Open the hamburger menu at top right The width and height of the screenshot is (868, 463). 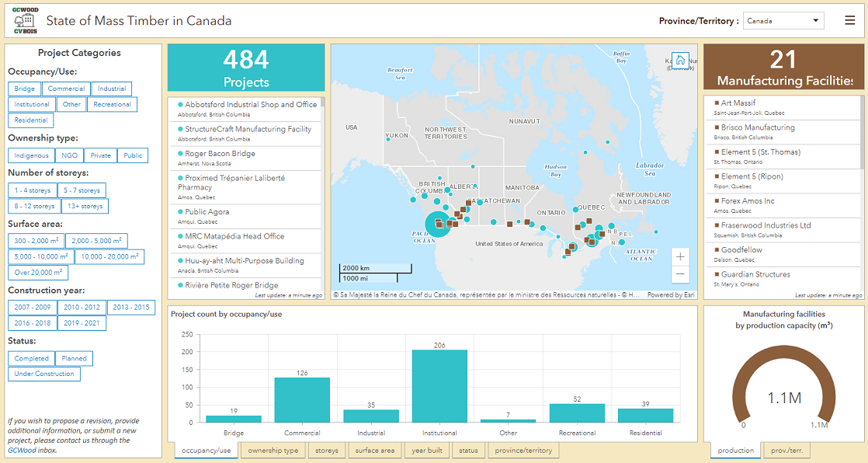click(x=849, y=20)
